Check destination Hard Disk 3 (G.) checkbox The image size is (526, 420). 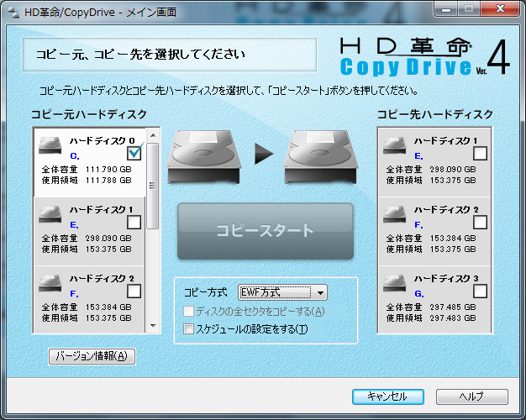(480, 291)
